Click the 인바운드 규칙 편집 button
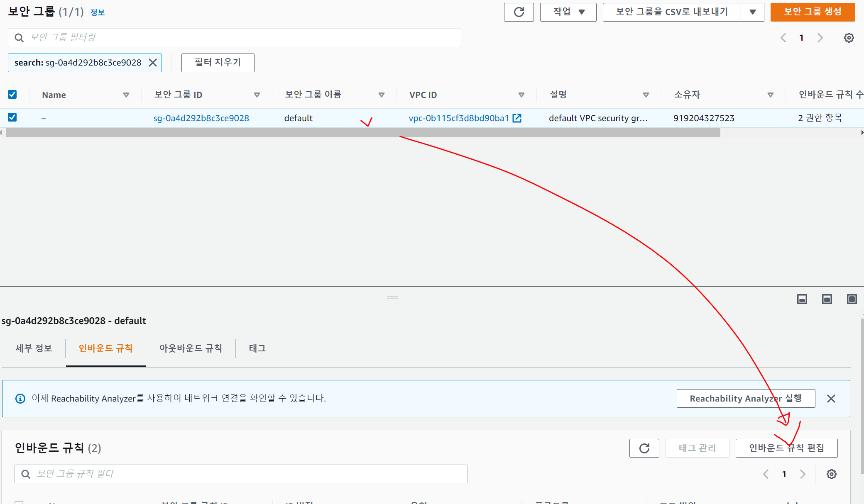864x504 pixels. 786,448
